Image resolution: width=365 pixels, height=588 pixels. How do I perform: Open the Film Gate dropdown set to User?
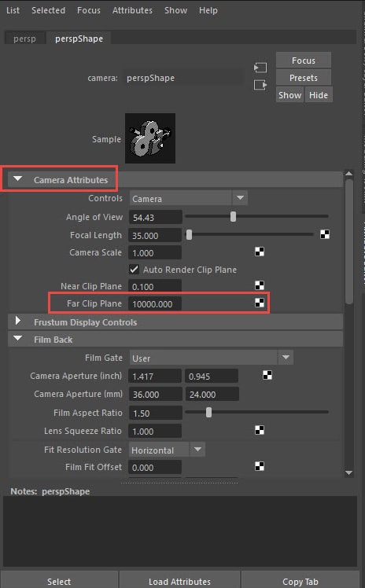point(212,358)
